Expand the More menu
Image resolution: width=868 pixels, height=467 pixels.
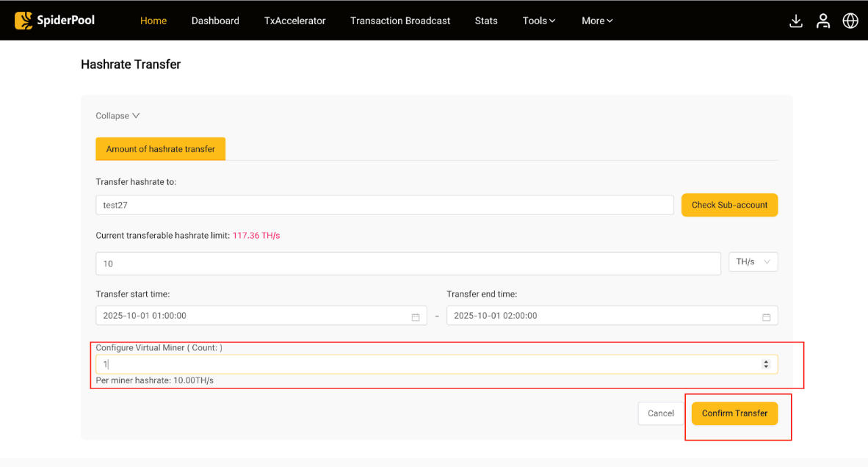pos(597,21)
